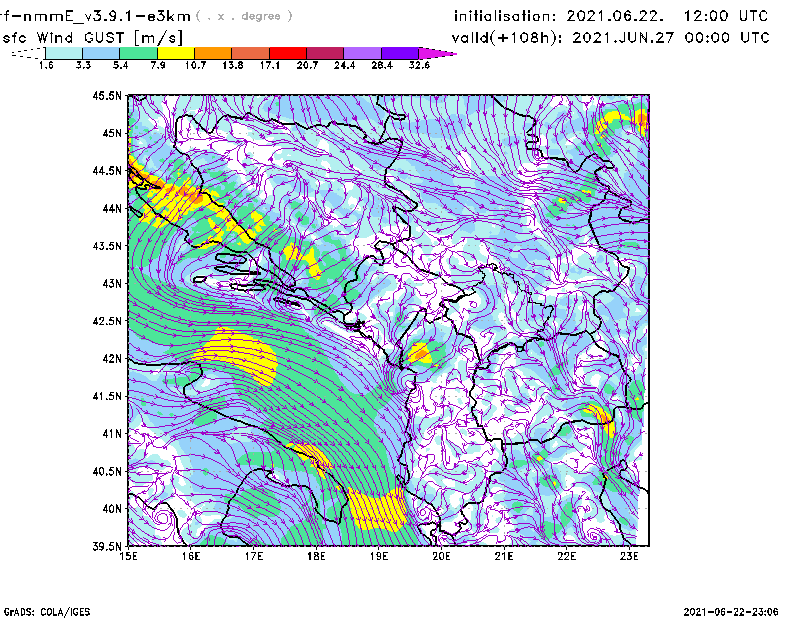Image resolution: width=800 pixels, height=618 pixels.
Task: Click the legend value 32.6
Action: coord(419,65)
